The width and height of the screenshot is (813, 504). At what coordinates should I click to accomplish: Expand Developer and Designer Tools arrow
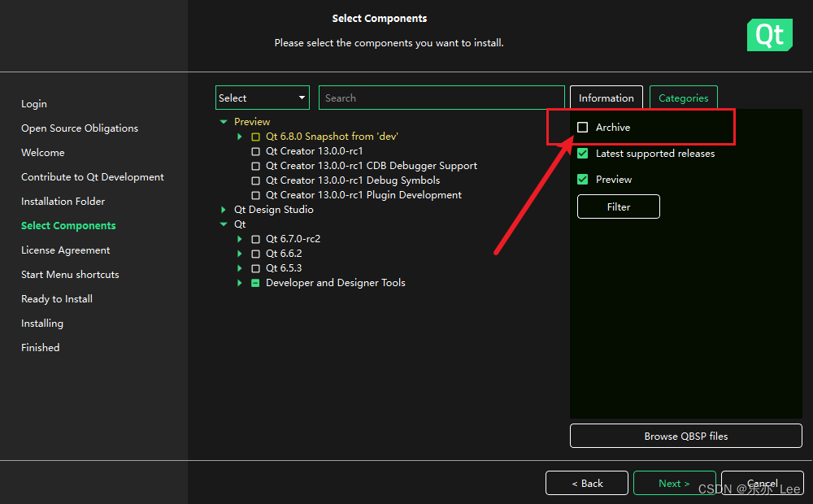tap(240, 283)
